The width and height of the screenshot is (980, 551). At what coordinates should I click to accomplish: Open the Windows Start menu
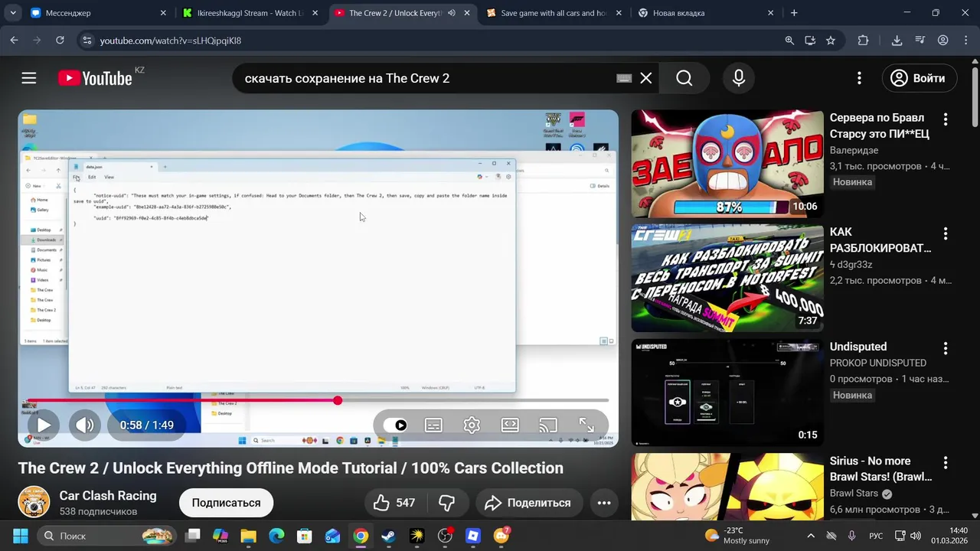point(20,536)
